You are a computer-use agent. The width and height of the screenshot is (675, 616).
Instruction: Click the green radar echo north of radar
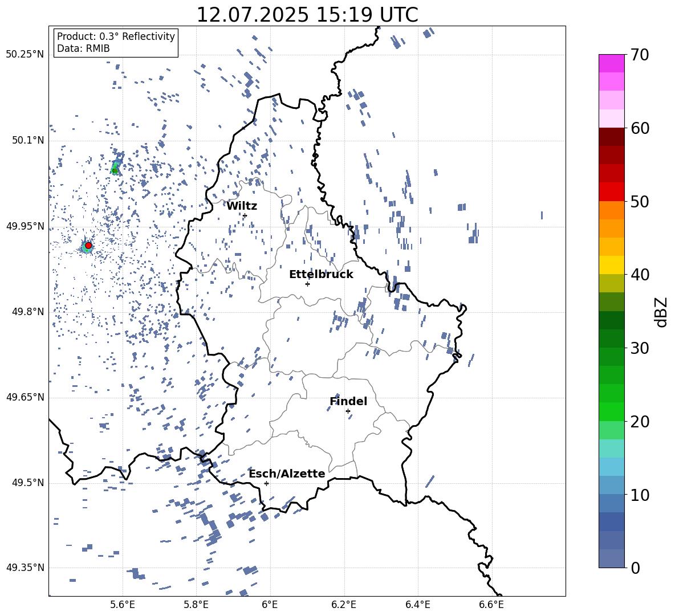(115, 168)
